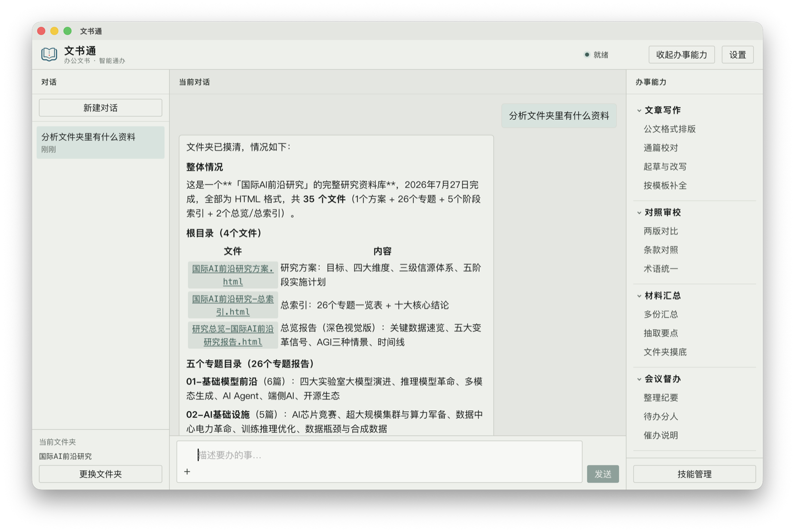Click the window title 文书通 in title bar

(91, 31)
